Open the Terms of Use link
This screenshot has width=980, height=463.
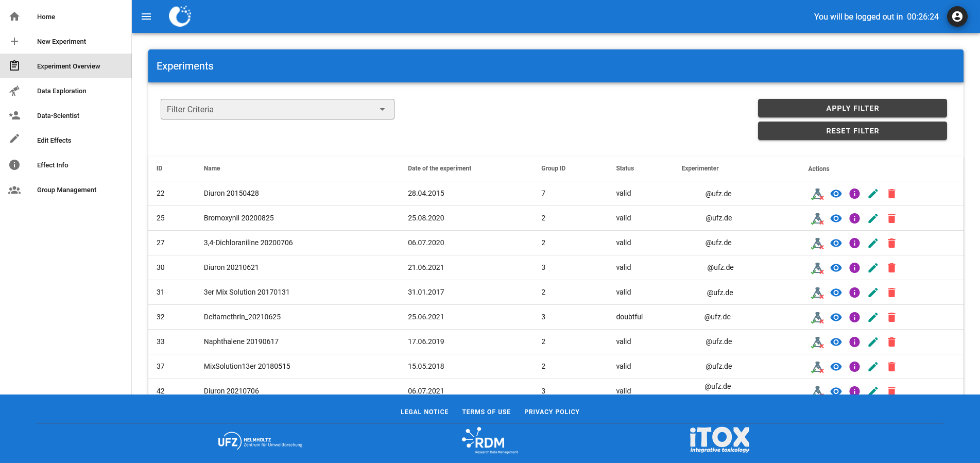coord(486,412)
